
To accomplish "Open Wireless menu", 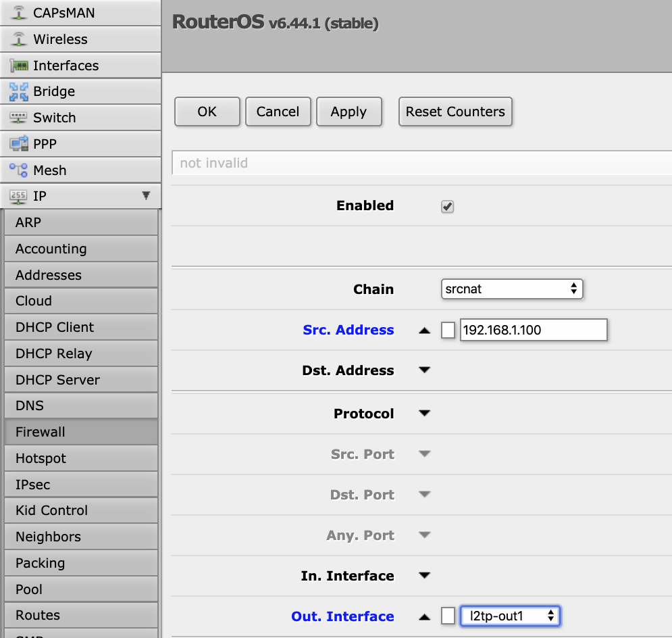I will pyautogui.click(x=80, y=39).
